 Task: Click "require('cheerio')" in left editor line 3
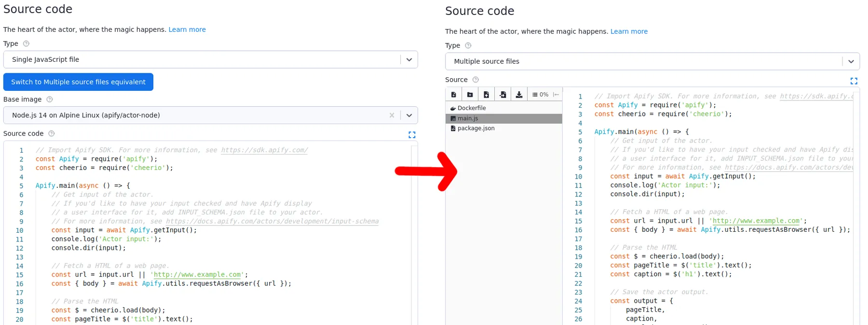pyautogui.click(x=134, y=168)
